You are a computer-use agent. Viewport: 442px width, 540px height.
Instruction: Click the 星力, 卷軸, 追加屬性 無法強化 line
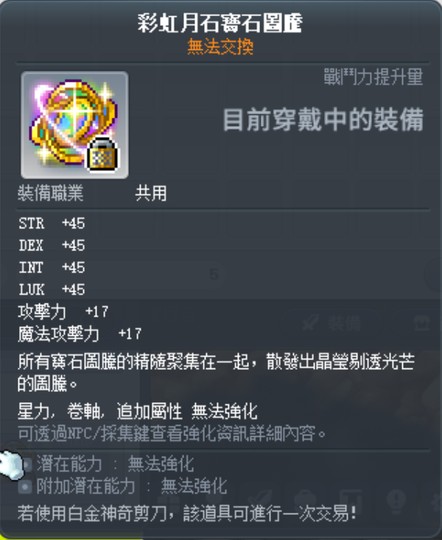pos(138,412)
